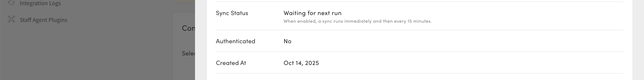Click the light gray strip on the drawer's left edge
This screenshot has width=644, height=80.
pyautogui.click(x=201, y=40)
